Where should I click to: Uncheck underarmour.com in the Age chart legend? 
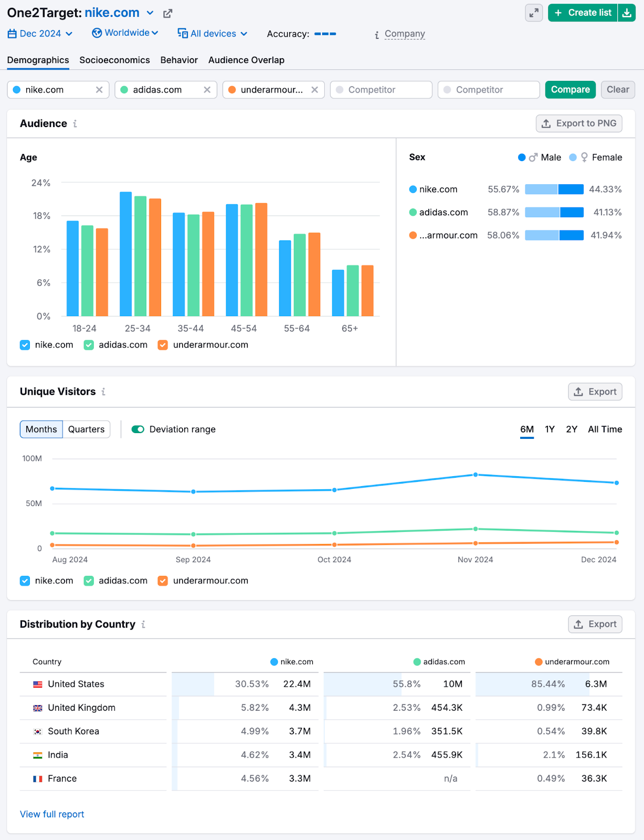pyautogui.click(x=163, y=345)
